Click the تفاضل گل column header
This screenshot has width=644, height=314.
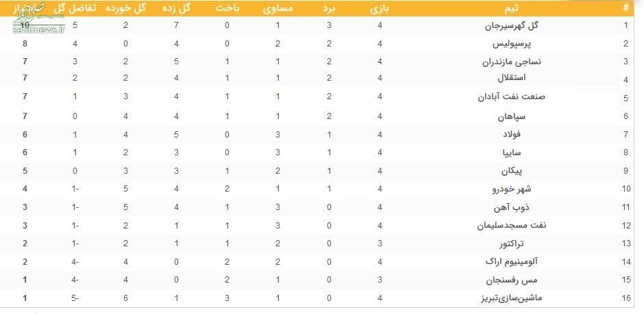[x=75, y=8]
